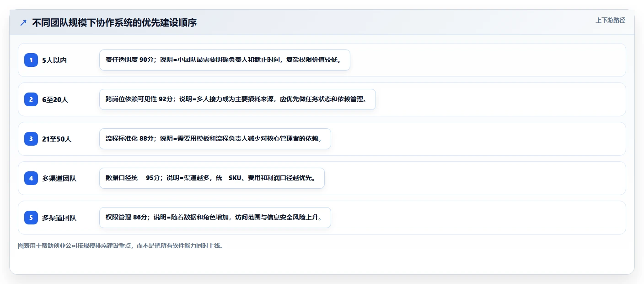Select the number 4 badge

point(31,178)
